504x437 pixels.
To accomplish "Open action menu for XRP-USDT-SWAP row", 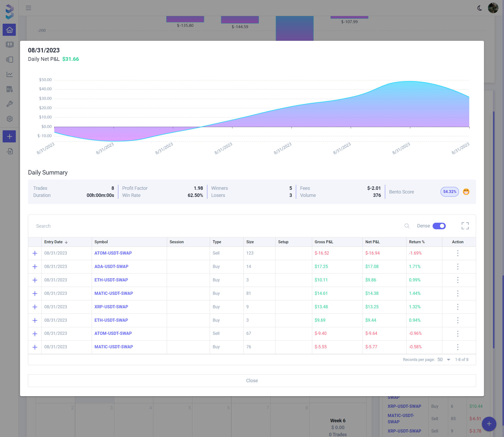I will pos(458,307).
